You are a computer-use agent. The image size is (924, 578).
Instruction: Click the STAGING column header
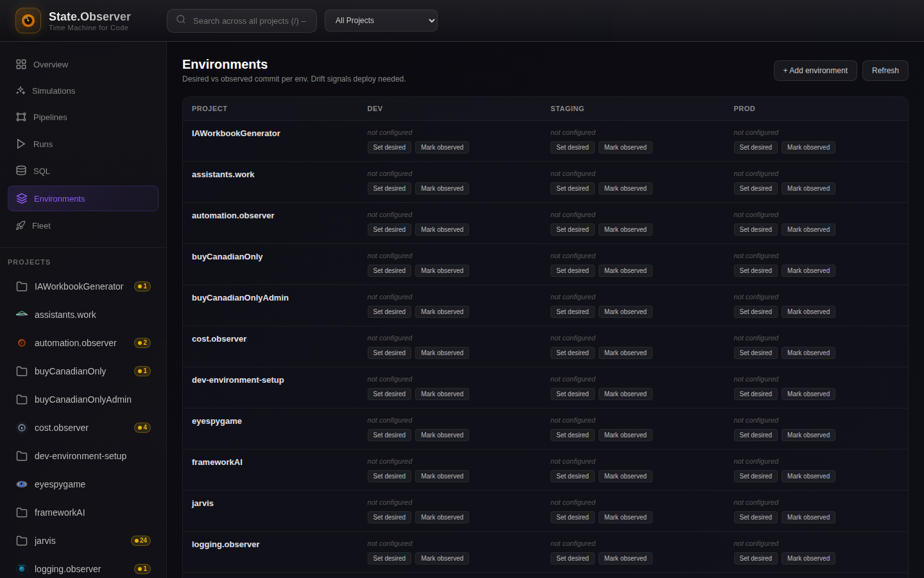(x=567, y=109)
